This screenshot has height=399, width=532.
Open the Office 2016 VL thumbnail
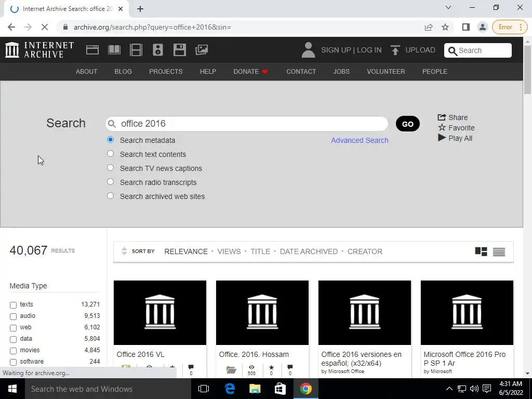pyautogui.click(x=160, y=312)
